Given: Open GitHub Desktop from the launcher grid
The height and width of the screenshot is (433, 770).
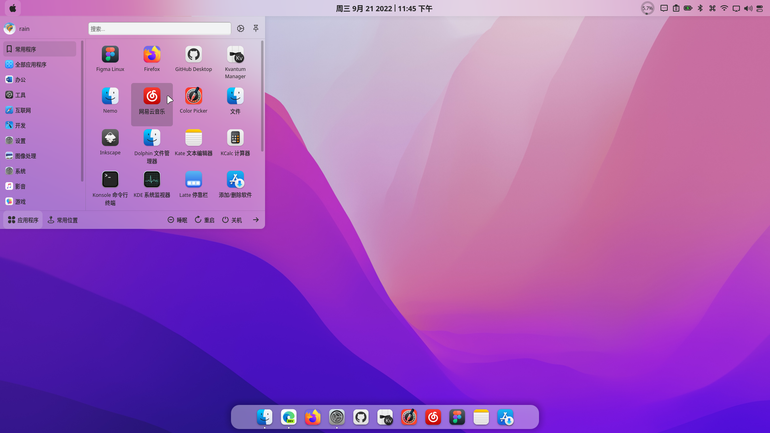Looking at the screenshot, I should pos(193,58).
